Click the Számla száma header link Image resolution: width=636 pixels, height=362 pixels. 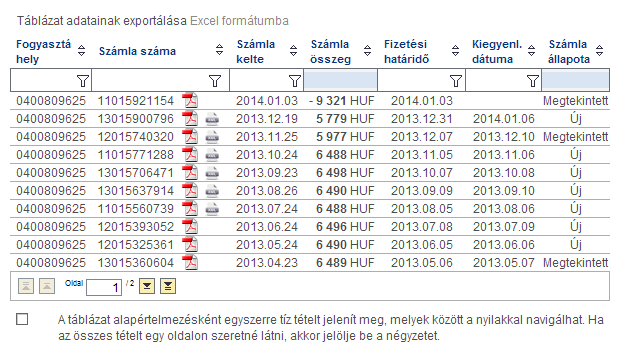tap(138, 51)
